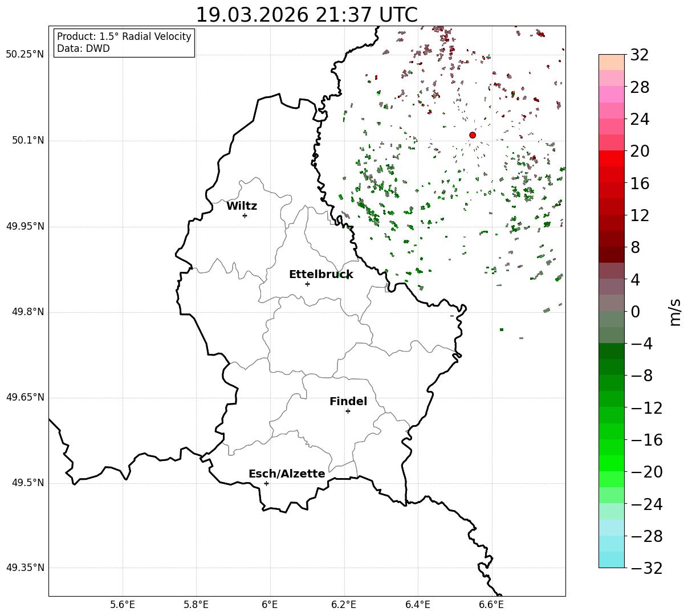Click the colorbar value 0 label
Image resolution: width=688 pixels, height=616 pixels.
click(x=635, y=312)
